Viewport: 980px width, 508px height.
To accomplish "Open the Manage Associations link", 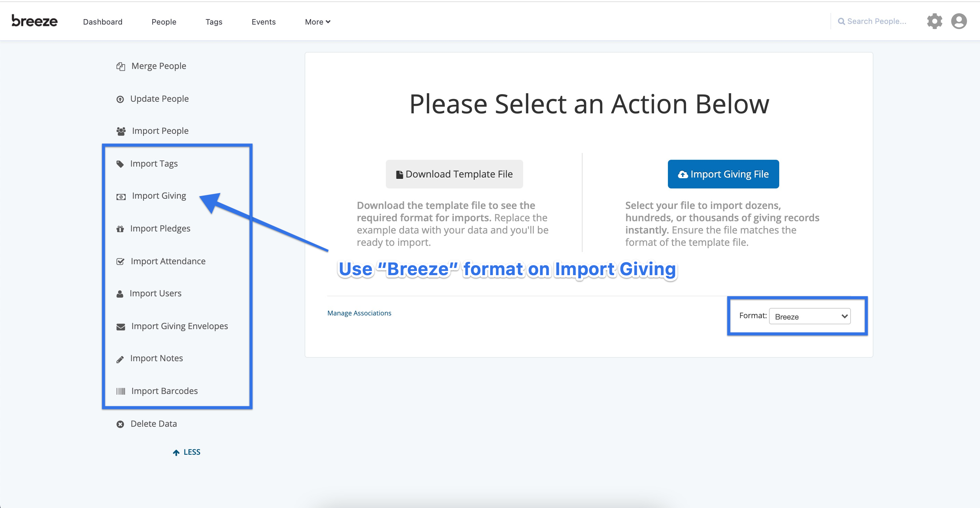I will click(359, 313).
